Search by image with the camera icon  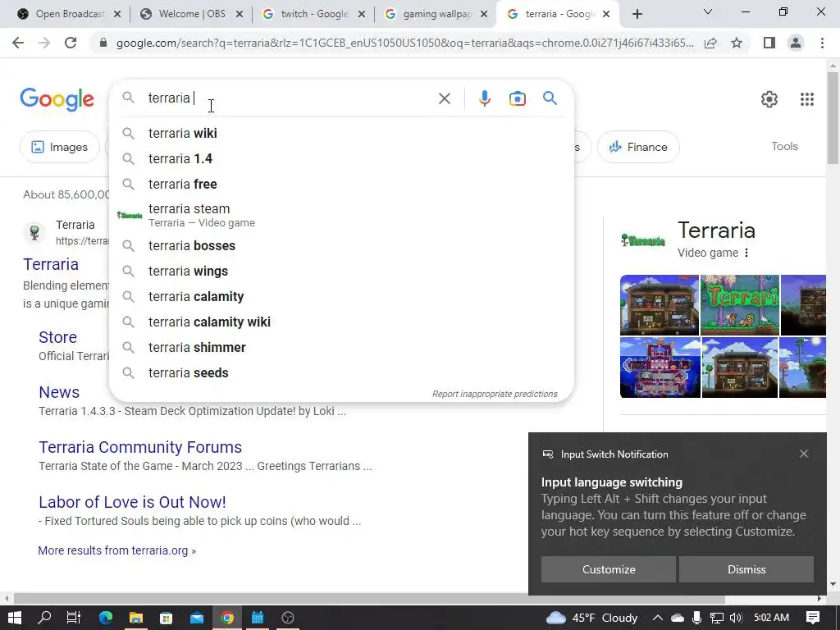tap(517, 98)
